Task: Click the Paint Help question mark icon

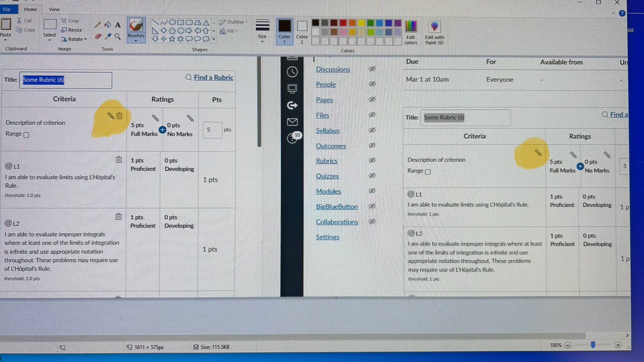Action: pos(621,14)
